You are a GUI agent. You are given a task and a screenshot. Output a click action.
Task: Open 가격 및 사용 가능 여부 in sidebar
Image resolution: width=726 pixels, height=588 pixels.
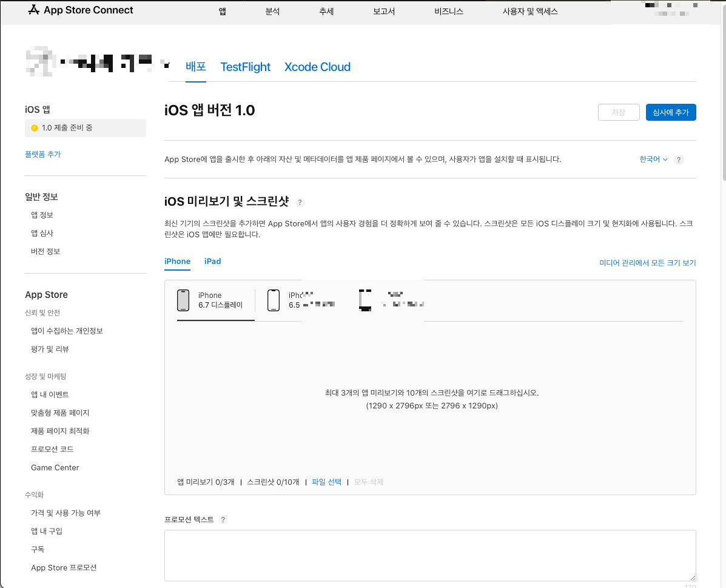pyautogui.click(x=66, y=513)
